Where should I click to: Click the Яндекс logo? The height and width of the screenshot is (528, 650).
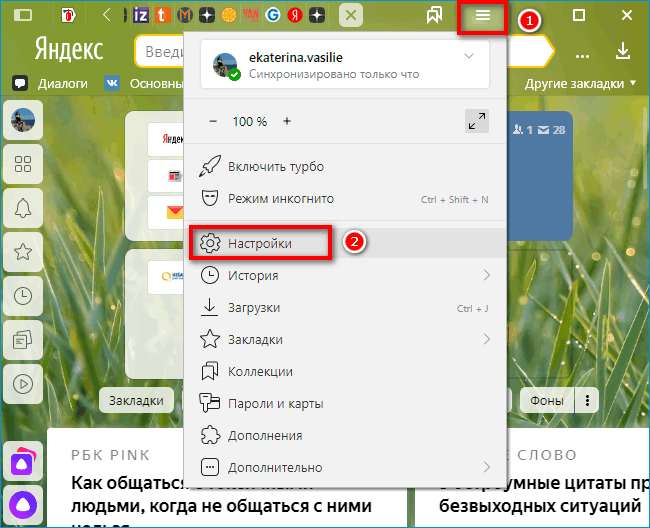pyautogui.click(x=69, y=49)
